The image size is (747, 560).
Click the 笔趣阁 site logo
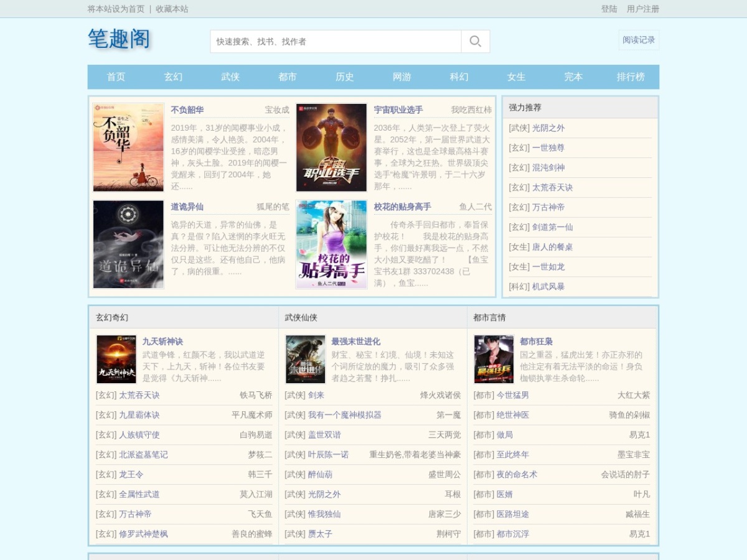tap(119, 39)
